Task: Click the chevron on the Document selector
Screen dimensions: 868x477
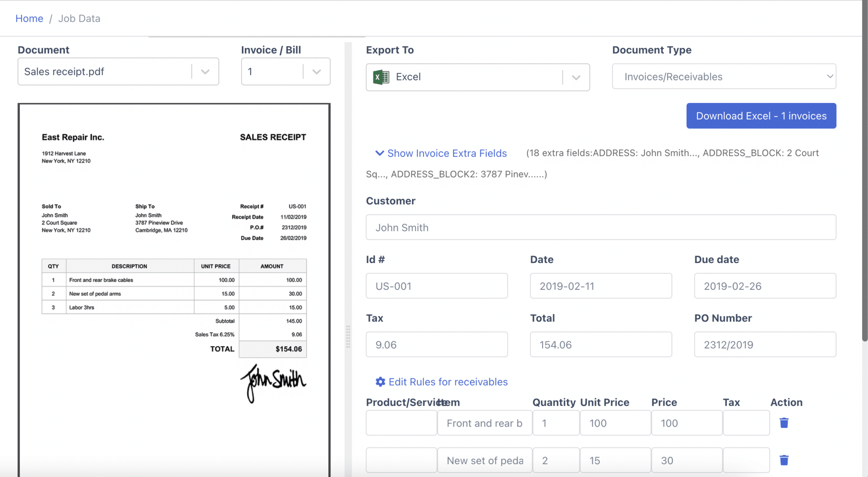Action: pyautogui.click(x=205, y=71)
